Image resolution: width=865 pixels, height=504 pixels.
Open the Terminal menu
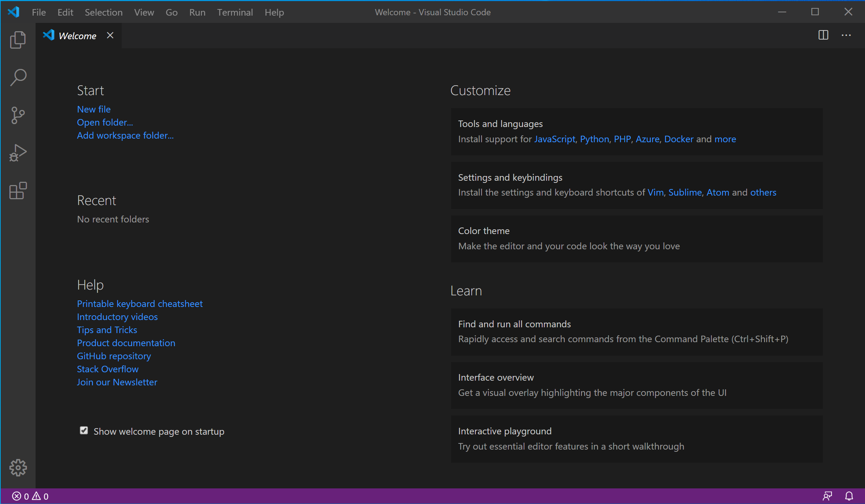[x=235, y=12]
